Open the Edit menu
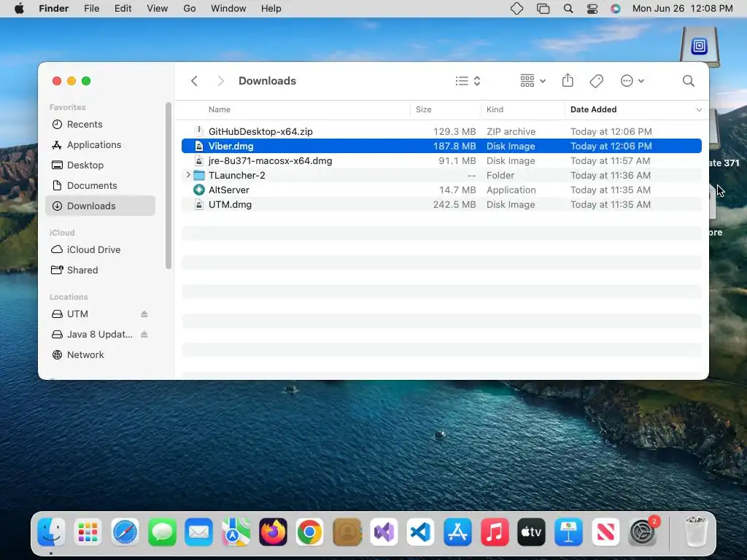Screen dimensions: 747x560 pyautogui.click(x=123, y=9)
